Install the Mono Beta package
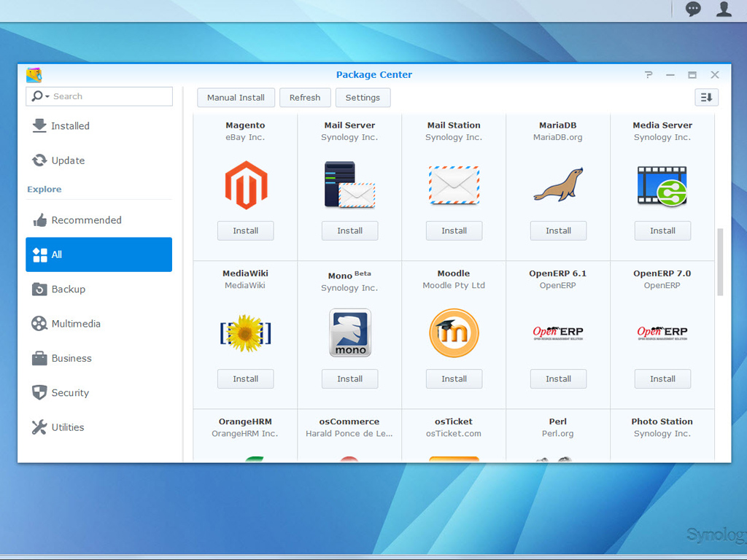Image resolution: width=747 pixels, height=560 pixels. click(x=349, y=379)
